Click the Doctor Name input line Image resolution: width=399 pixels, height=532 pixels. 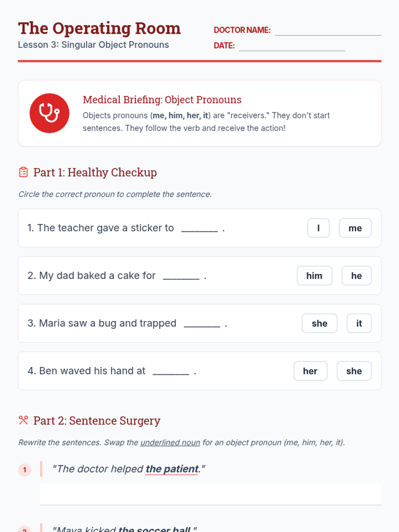point(328,31)
